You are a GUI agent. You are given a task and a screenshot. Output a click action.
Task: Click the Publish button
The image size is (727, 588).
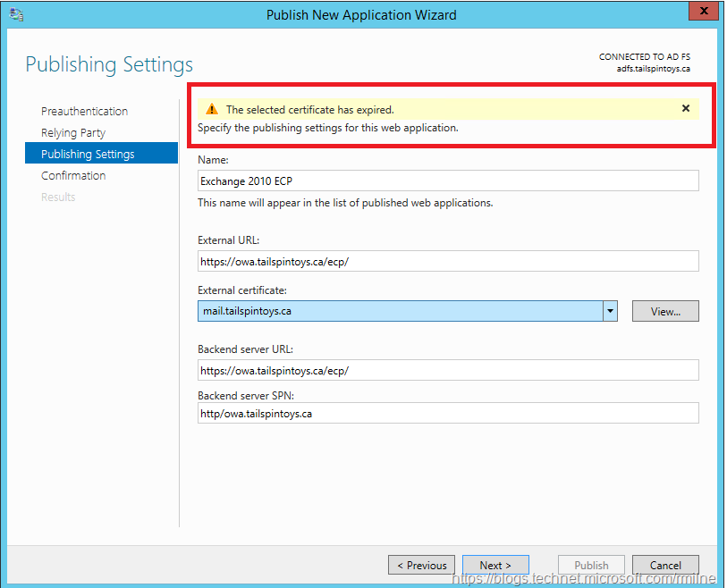coord(591,565)
